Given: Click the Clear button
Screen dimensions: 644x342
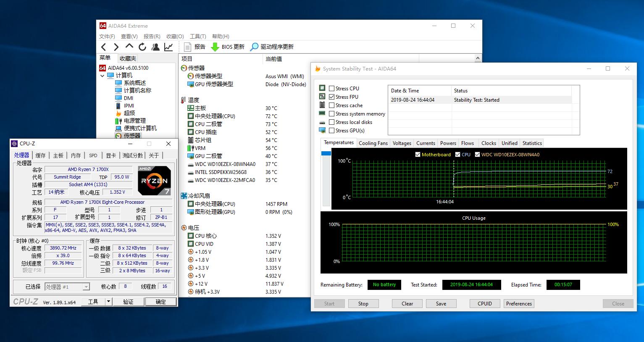Looking at the screenshot, I should click(x=407, y=303).
